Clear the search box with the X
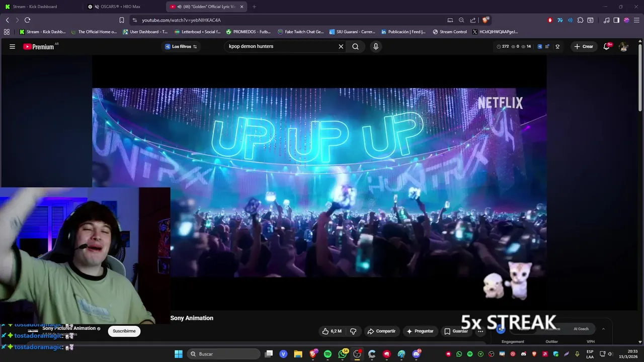644x362 pixels. 341,46
